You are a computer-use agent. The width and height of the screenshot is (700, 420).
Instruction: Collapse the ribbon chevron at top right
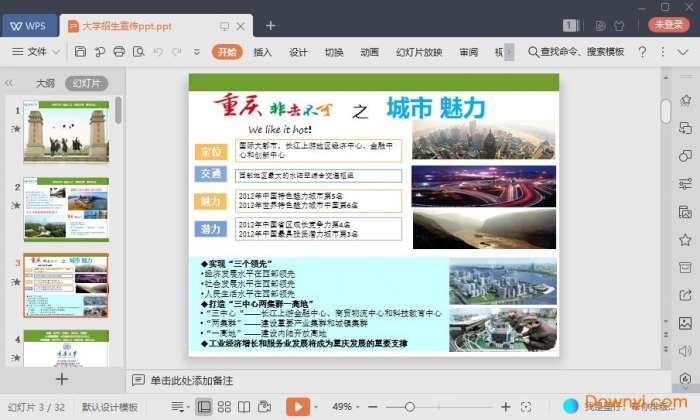click(683, 52)
